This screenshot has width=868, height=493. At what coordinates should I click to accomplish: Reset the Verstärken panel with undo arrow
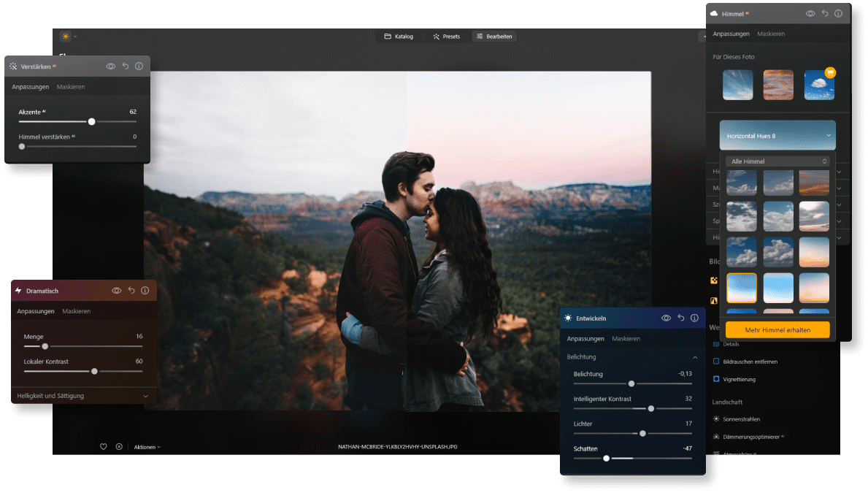tap(126, 66)
